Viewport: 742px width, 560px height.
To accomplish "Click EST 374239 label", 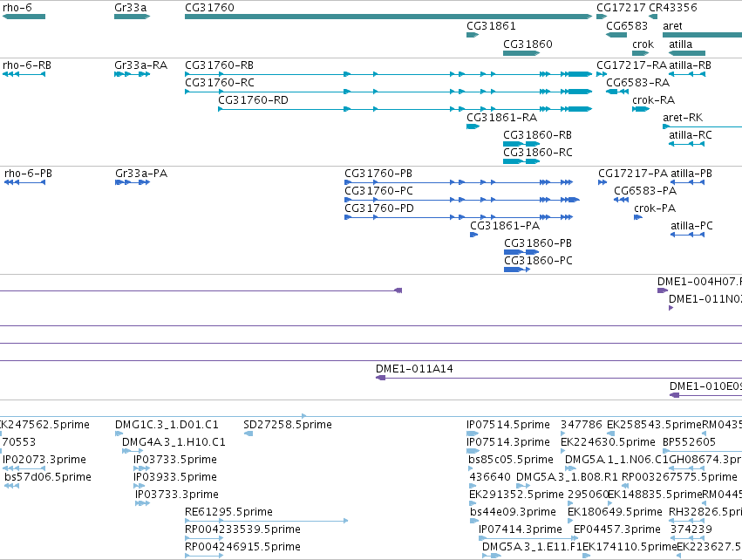I will pyautogui.click(x=691, y=529).
